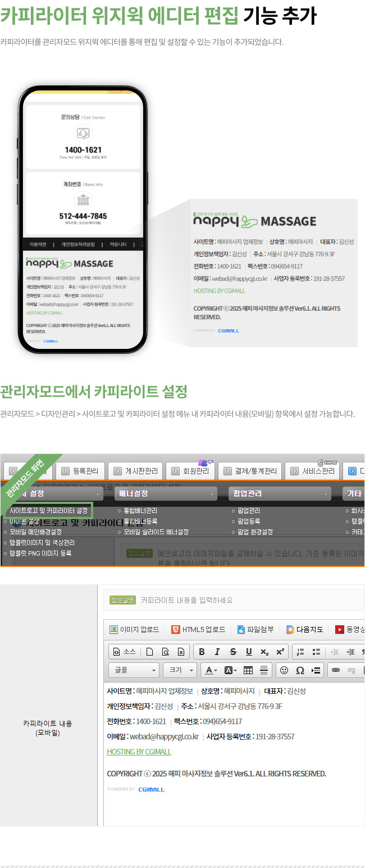Click the decrease indent icon
This screenshot has width=365, height=868.
[335, 652]
